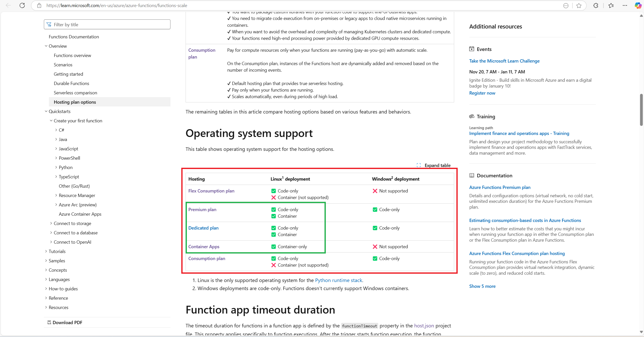The image size is (644, 337).
Task: Expand Connect to OpenAI
Action: click(x=51, y=242)
